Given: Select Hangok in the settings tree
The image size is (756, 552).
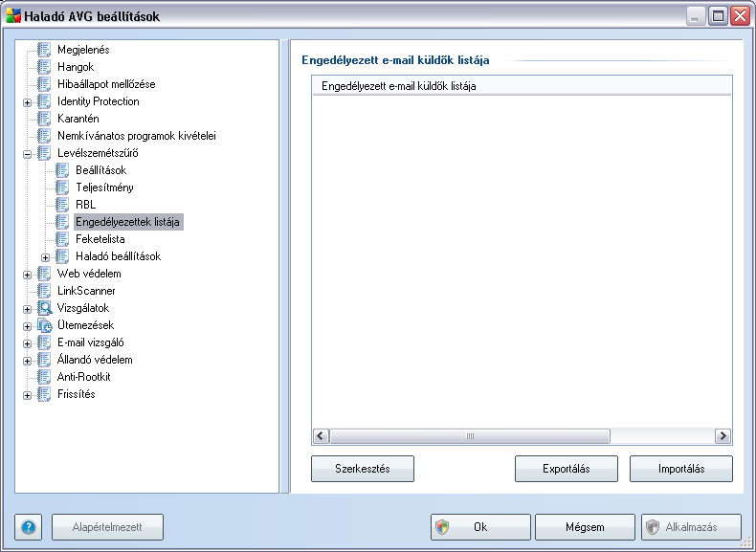Looking at the screenshot, I should click(x=76, y=67).
